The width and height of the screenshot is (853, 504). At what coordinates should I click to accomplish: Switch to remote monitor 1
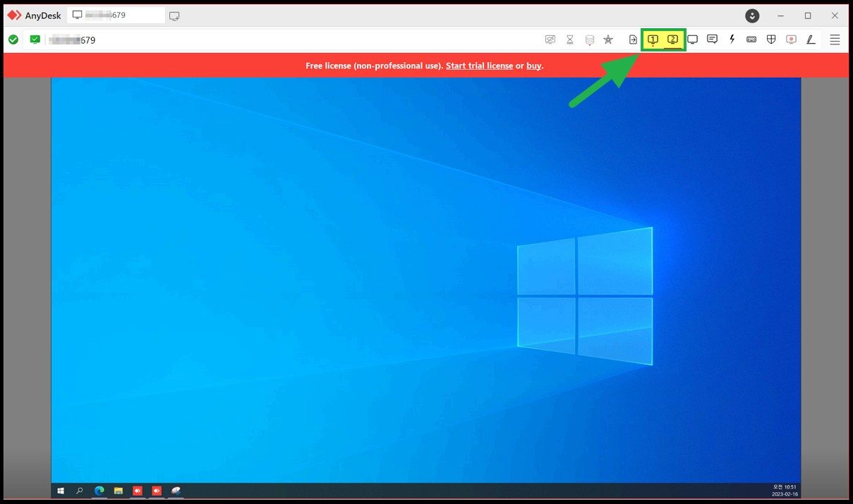[x=653, y=40]
